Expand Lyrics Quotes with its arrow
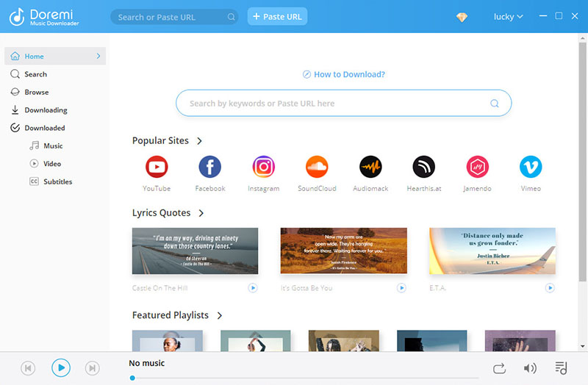This screenshot has width=588, height=385. click(201, 213)
